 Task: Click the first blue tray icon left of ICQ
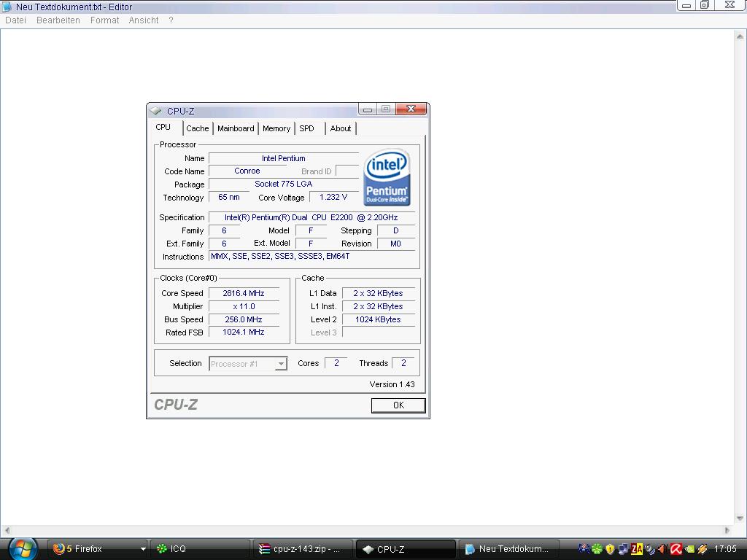point(584,548)
